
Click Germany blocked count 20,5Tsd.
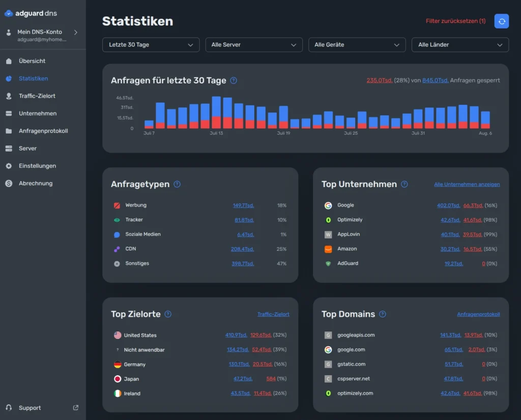pyautogui.click(x=263, y=365)
